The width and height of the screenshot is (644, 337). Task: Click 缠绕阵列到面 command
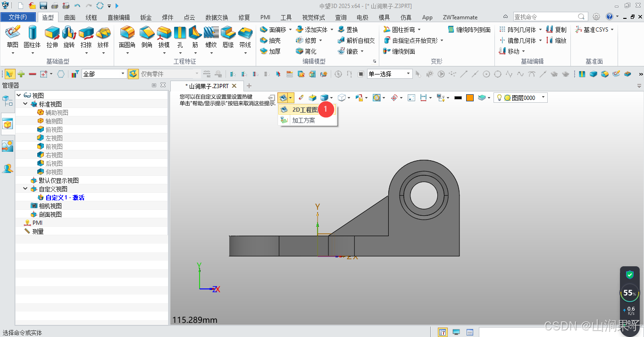[x=469, y=30]
